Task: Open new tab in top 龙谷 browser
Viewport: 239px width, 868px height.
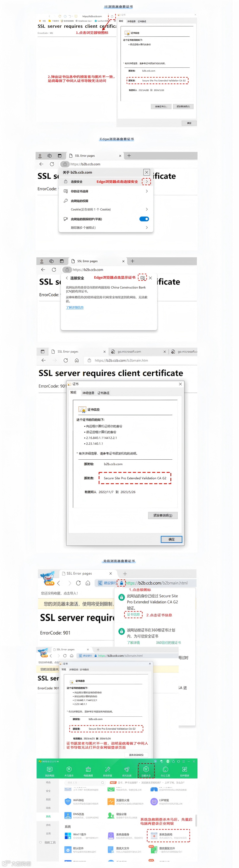Action: (x=125, y=573)
